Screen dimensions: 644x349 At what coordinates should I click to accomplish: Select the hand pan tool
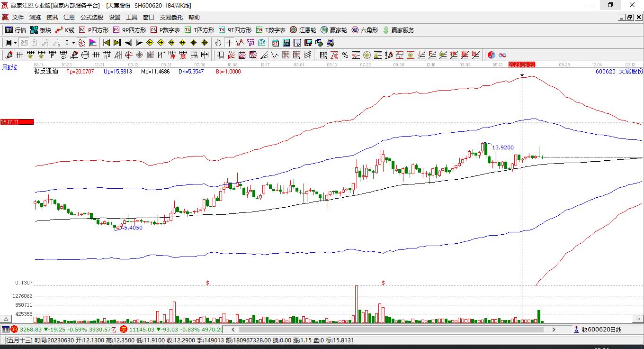[x=218, y=43]
